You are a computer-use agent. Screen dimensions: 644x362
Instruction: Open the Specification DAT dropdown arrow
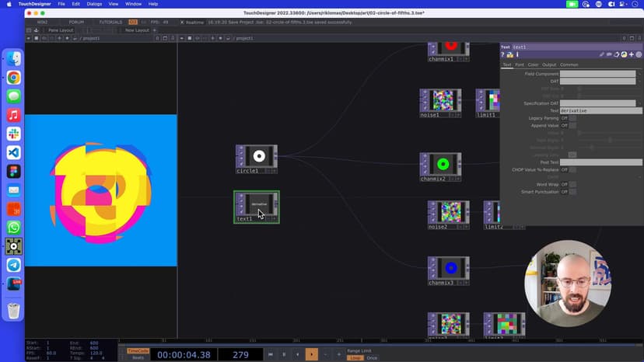tap(639, 103)
